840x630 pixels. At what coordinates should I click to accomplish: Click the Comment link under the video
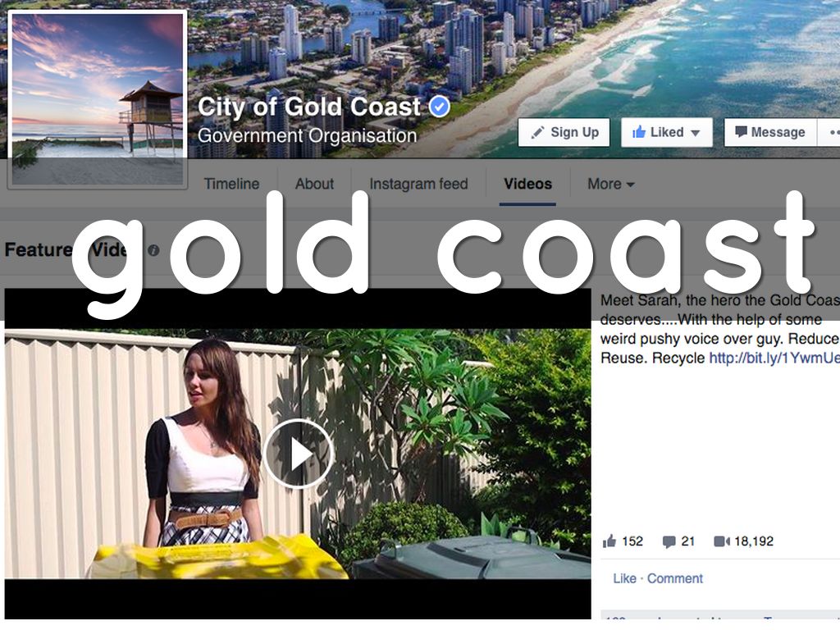point(675,578)
